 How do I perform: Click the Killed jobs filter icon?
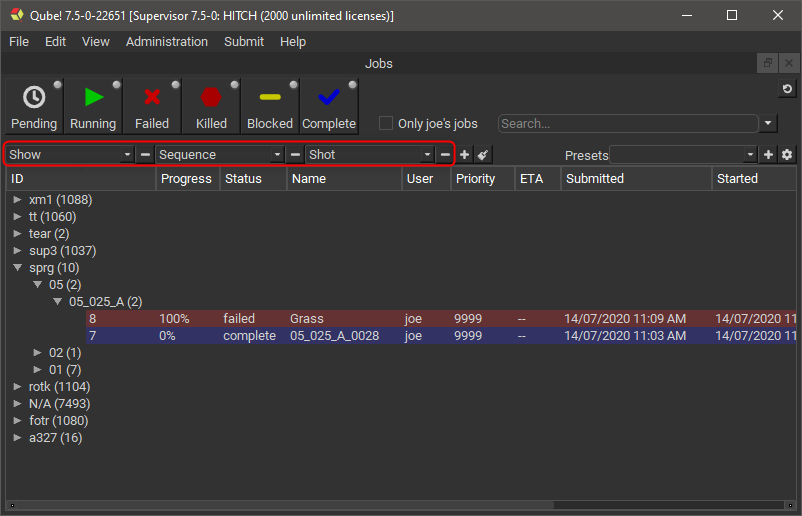pos(211,98)
